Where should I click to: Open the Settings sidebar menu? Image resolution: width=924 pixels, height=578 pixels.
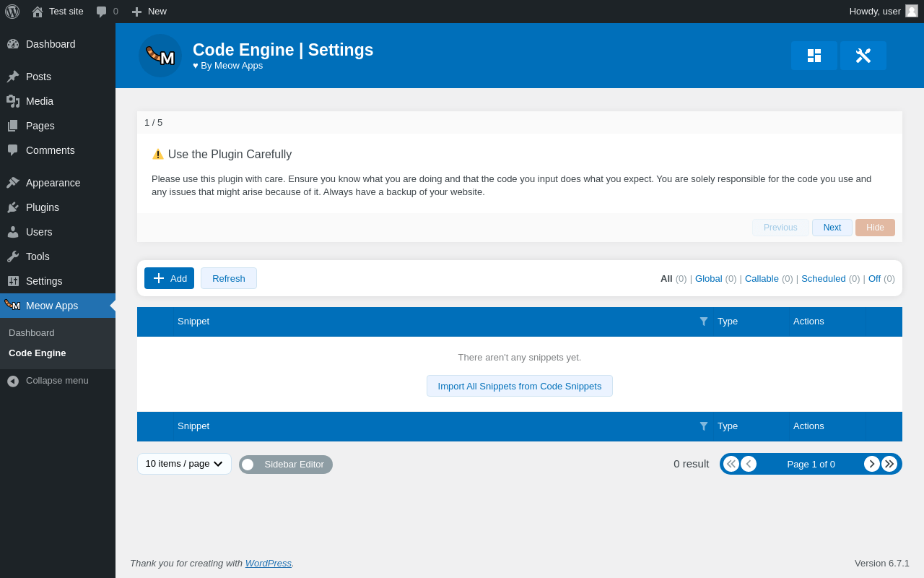pyautogui.click(x=58, y=281)
